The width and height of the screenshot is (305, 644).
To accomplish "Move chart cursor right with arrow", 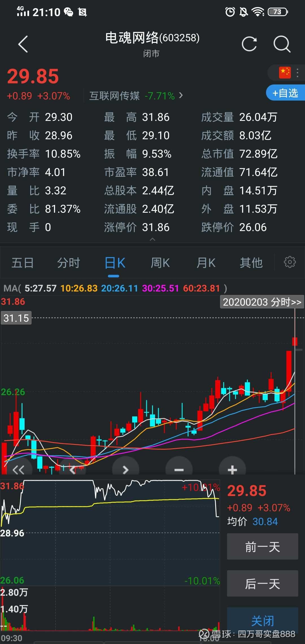I will pos(126,470).
